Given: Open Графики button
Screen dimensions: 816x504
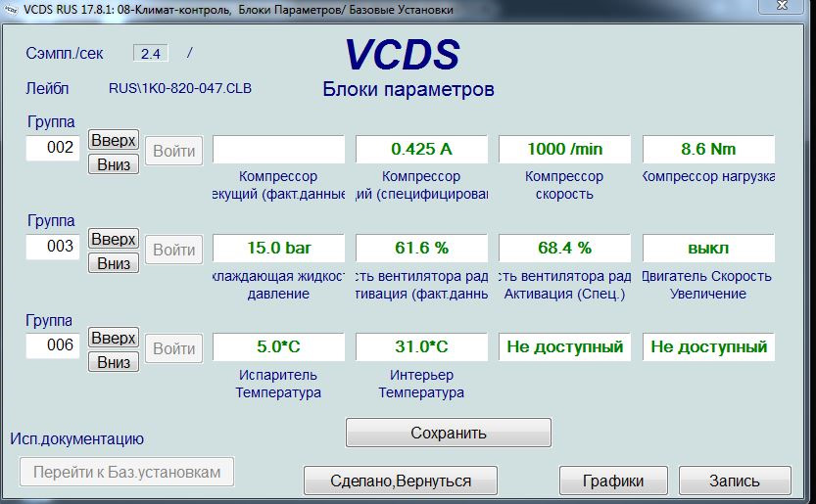Looking at the screenshot, I should 613,481.
